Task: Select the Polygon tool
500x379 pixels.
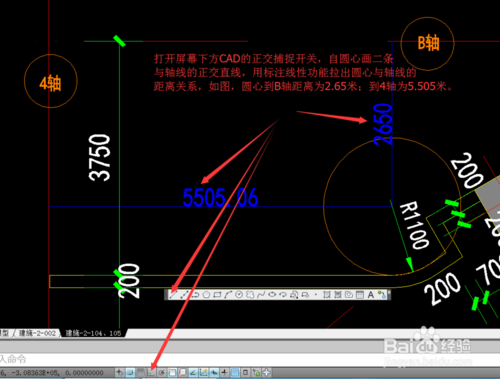Action: (x=206, y=294)
